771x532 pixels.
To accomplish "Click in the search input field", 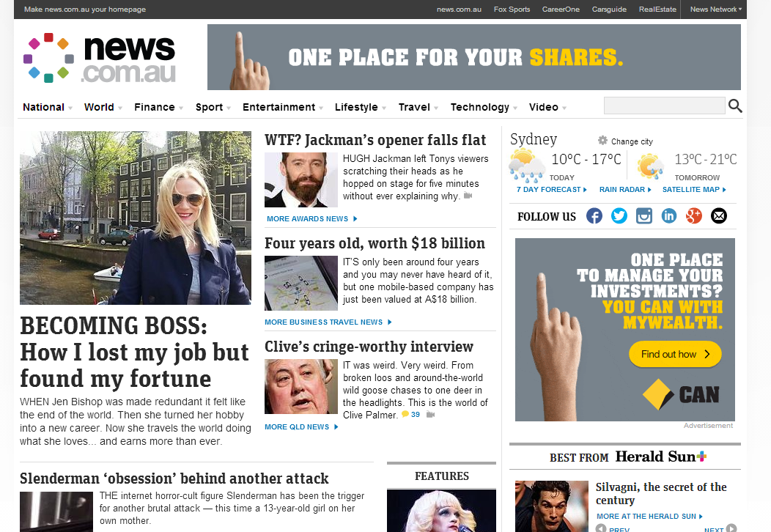I will (x=664, y=106).
